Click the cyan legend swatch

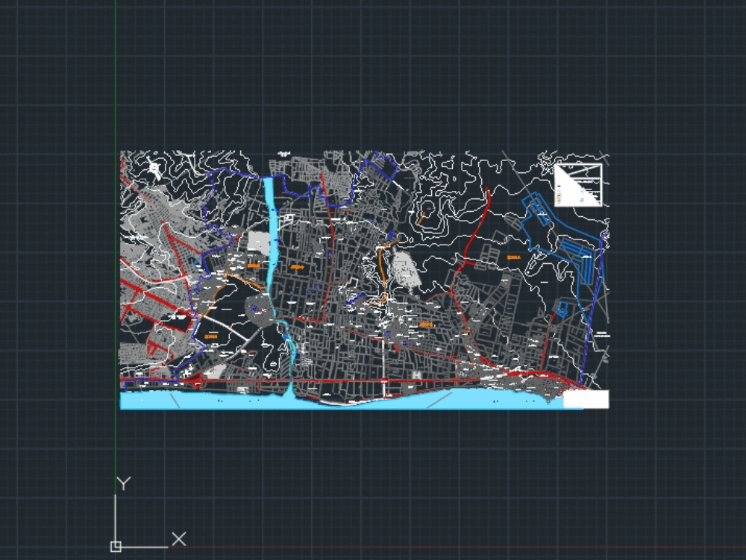point(582,191)
